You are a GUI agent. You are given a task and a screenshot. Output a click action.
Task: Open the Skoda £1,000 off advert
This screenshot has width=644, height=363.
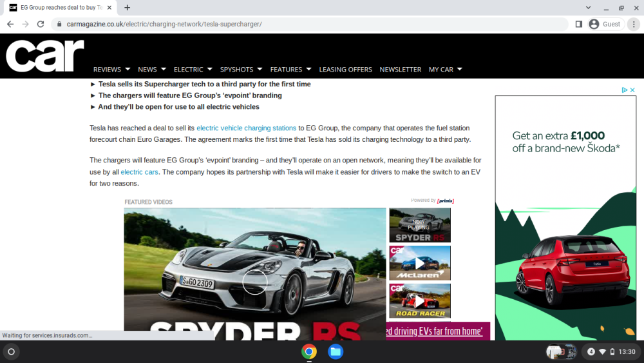[565, 218]
